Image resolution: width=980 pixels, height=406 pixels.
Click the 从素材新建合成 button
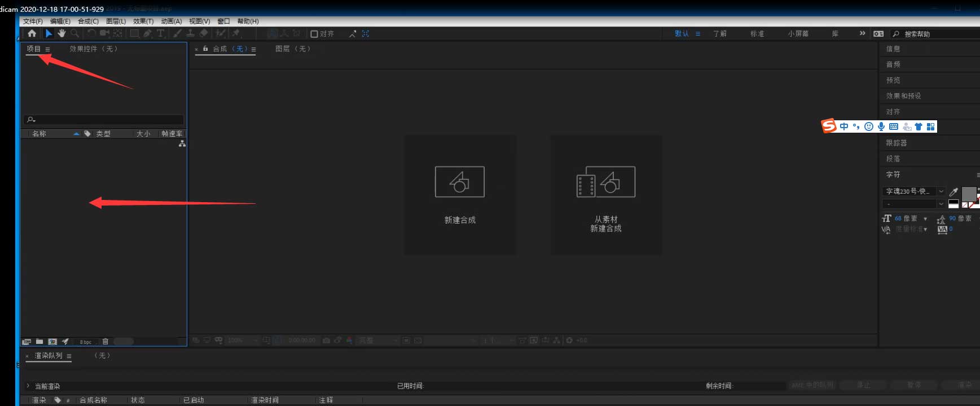coord(606,195)
